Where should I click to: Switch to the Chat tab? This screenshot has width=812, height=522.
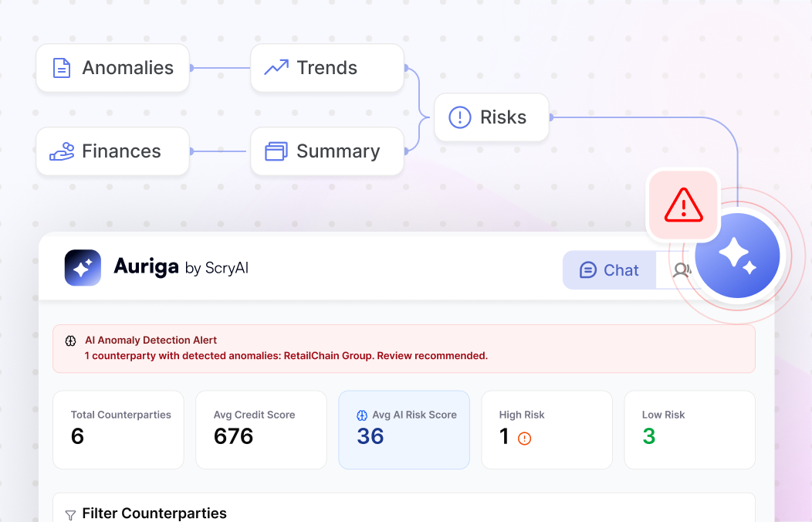coord(610,269)
